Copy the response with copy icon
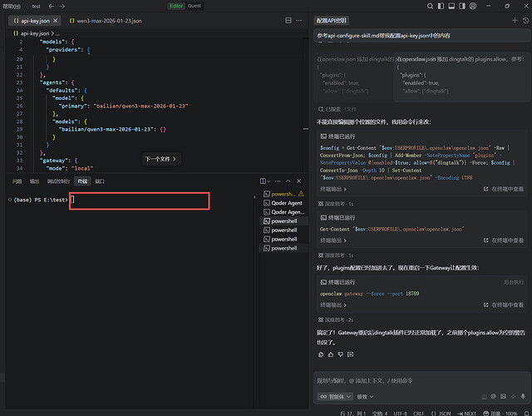Viewport: 532px width, 416px height. click(321, 354)
